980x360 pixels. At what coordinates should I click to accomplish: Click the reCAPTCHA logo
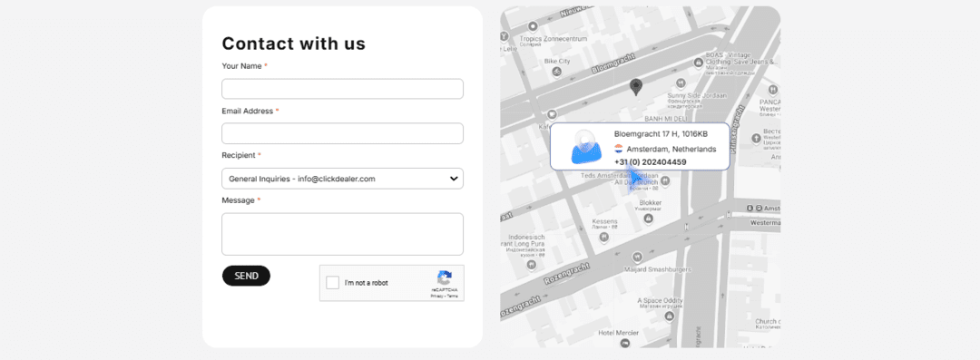click(445, 278)
